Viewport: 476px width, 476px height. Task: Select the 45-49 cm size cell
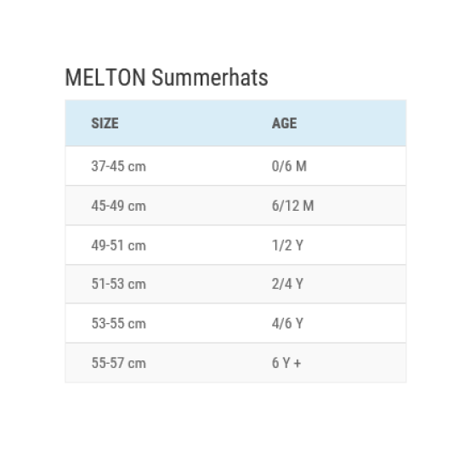(x=119, y=206)
